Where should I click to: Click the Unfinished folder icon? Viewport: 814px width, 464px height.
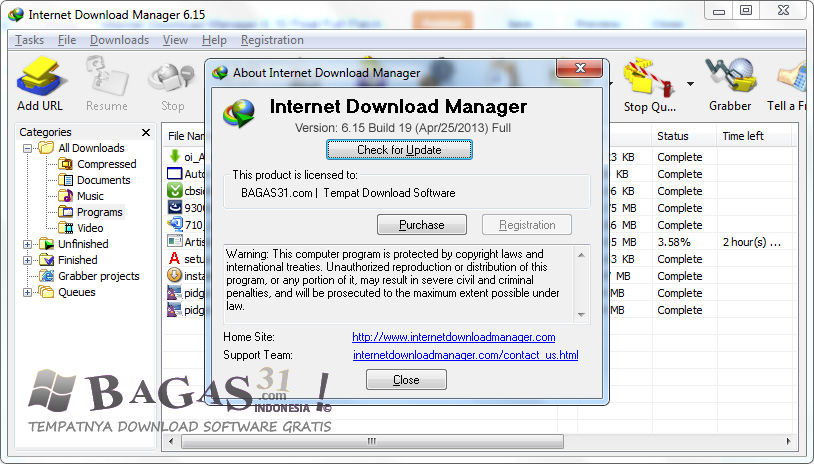pyautogui.click(x=46, y=244)
